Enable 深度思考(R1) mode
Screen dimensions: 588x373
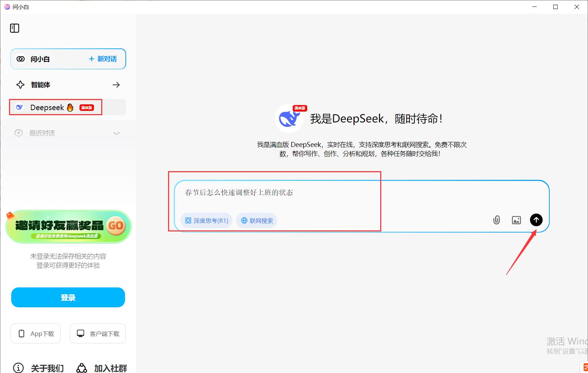(x=206, y=220)
